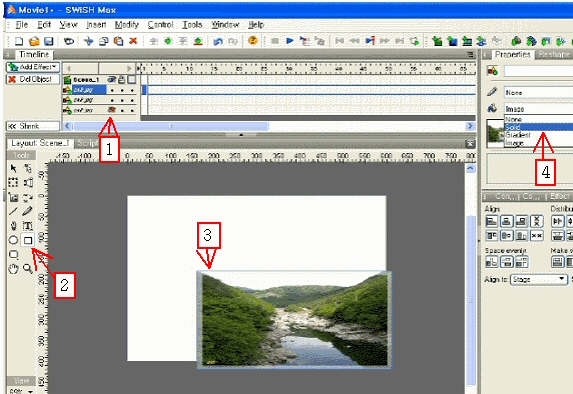Image resolution: width=573 pixels, height=394 pixels.
Task: Click the Del Object button
Action: pos(33,79)
